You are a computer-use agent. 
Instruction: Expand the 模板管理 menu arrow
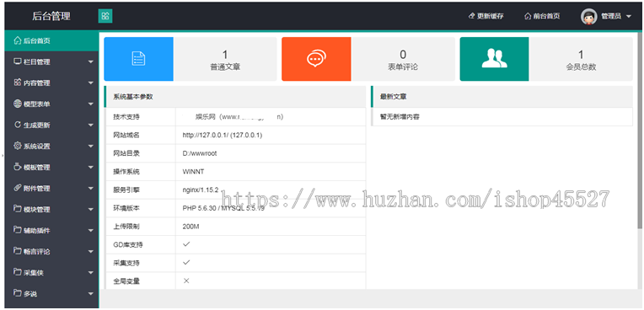[x=91, y=168]
